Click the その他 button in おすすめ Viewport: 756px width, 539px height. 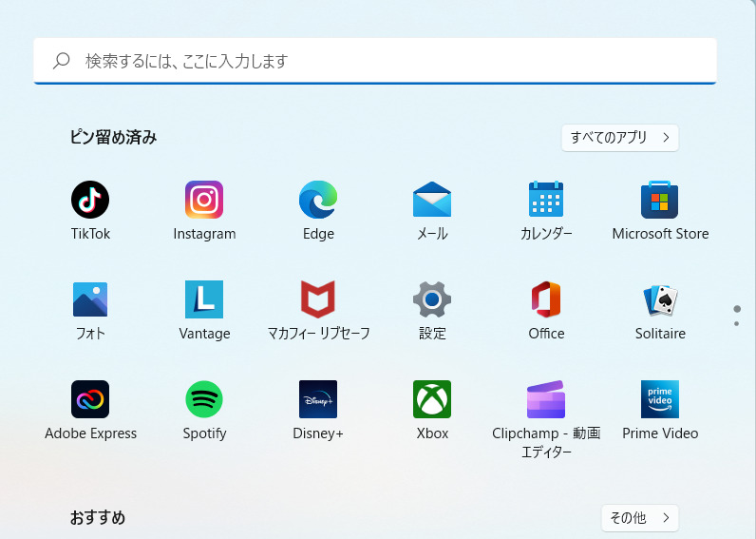[x=640, y=518]
